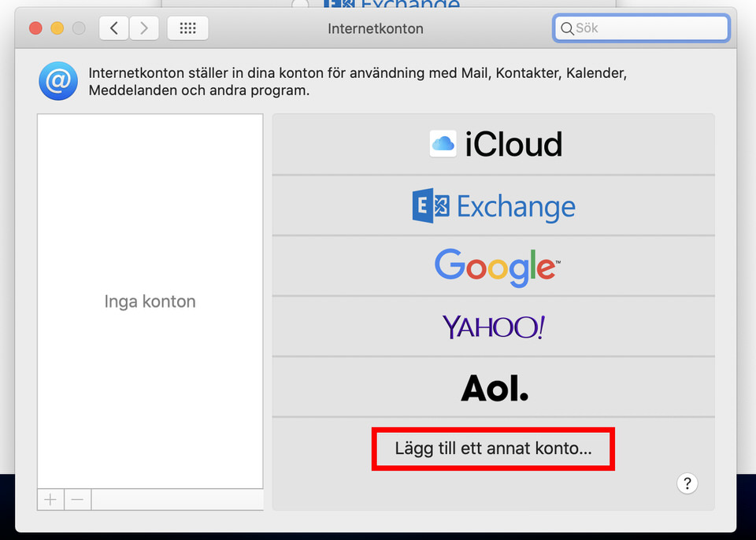Viewport: 756px width, 540px height.
Task: Open help with the question mark button
Action: pos(687,483)
